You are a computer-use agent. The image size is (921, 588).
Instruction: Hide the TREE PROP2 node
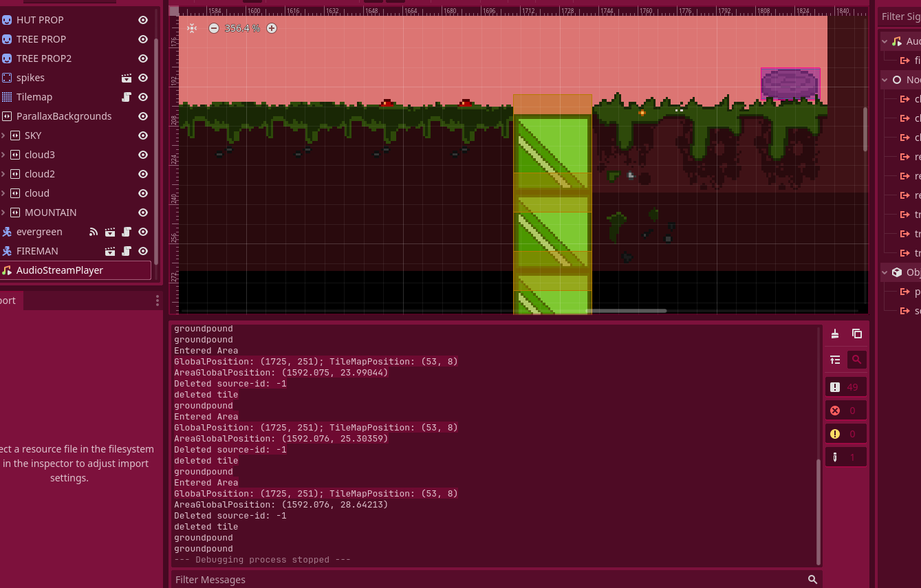pyautogui.click(x=143, y=58)
